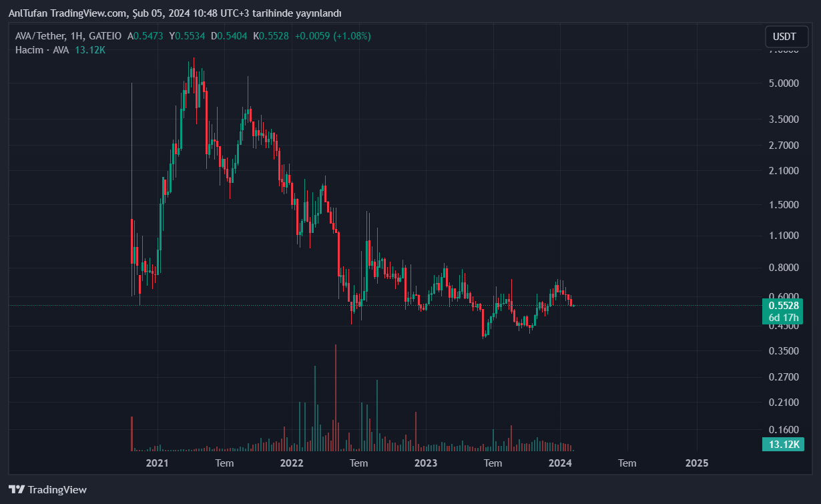Click the TradingView logo icon
Viewport: 821px width, 504px height.
click(17, 489)
